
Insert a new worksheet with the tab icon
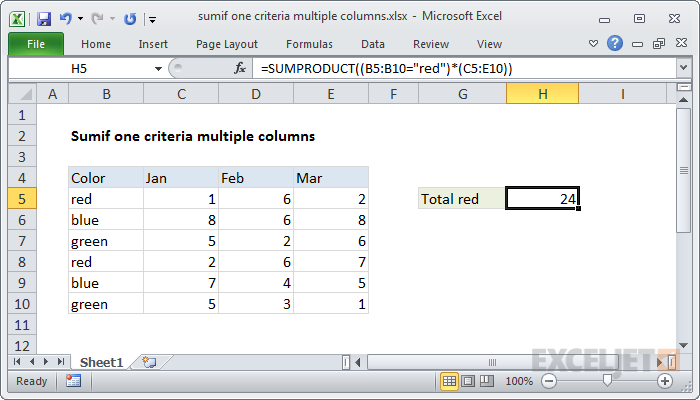pos(149,362)
